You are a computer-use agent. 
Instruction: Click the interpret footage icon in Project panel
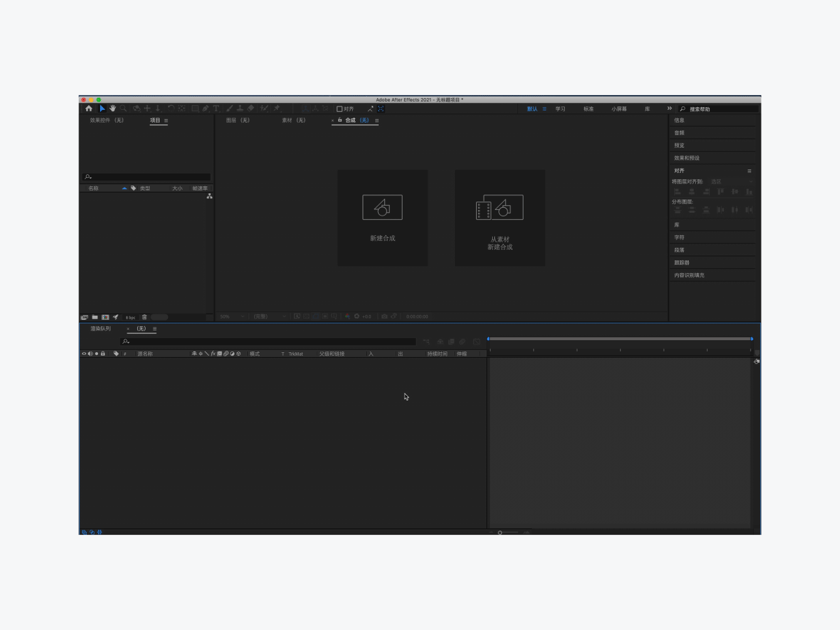pos(84,317)
